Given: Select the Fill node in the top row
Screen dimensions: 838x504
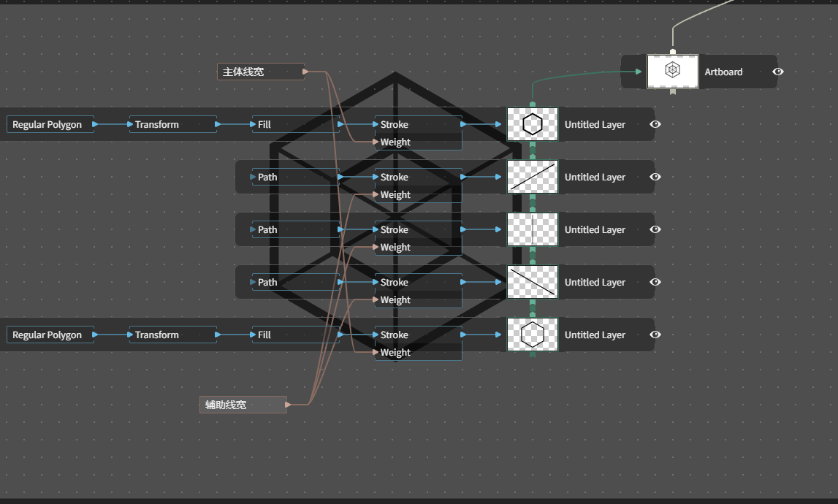Looking at the screenshot, I should 296,124.
